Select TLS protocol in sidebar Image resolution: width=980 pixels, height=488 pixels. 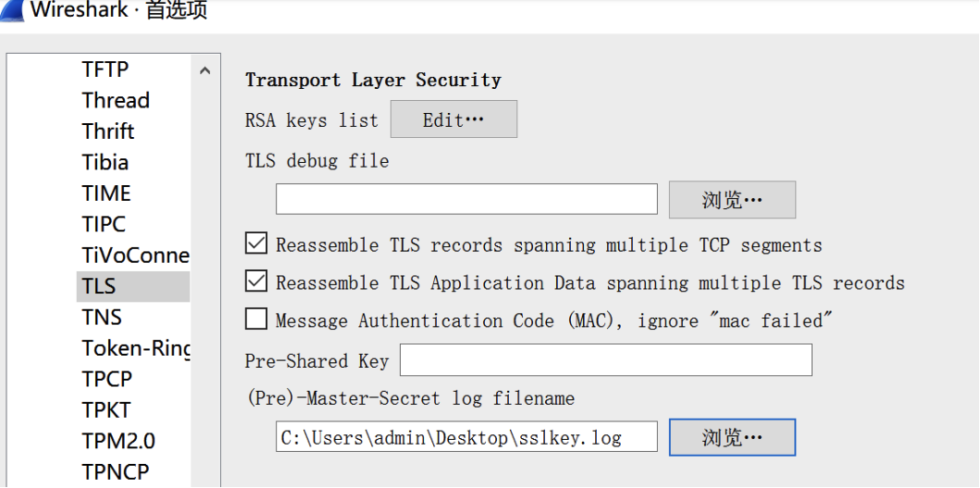pos(99,286)
